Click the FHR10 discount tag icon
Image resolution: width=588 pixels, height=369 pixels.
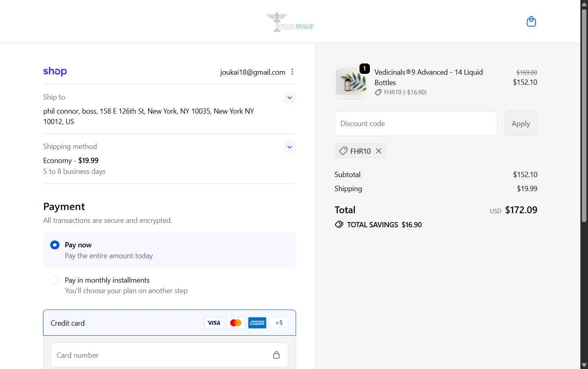(343, 151)
